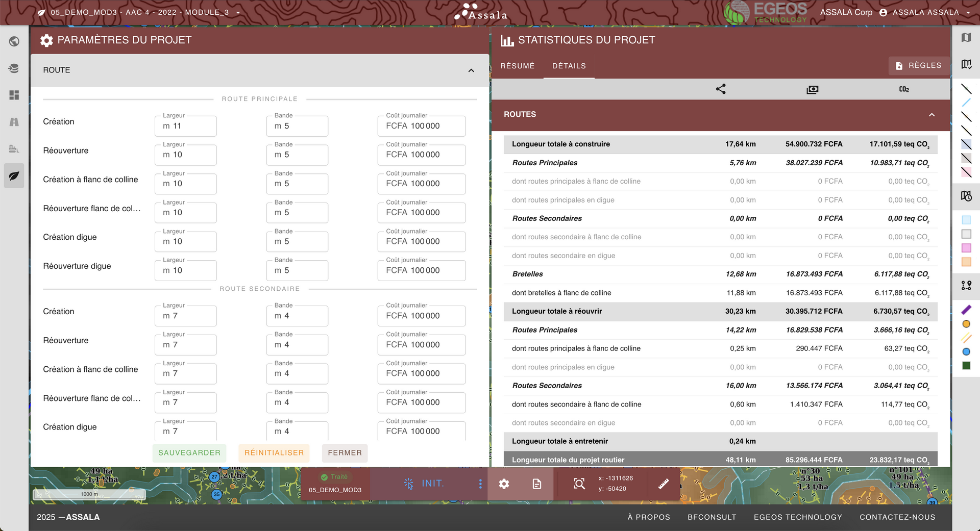Screen dimensions: 980x531
Task: Toggle the pink square map layer
Action: (966, 248)
